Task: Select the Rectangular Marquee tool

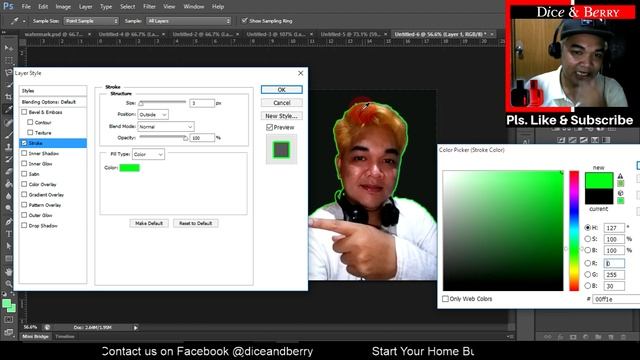Action: (x=8, y=60)
